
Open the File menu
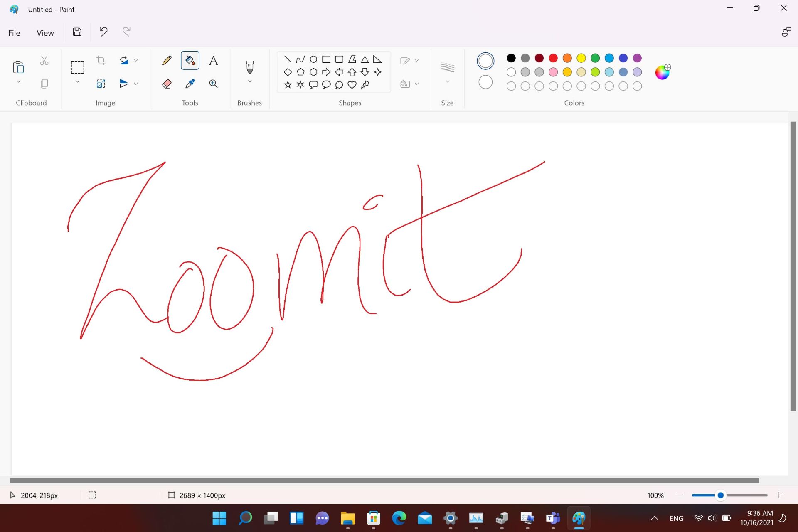coord(14,33)
